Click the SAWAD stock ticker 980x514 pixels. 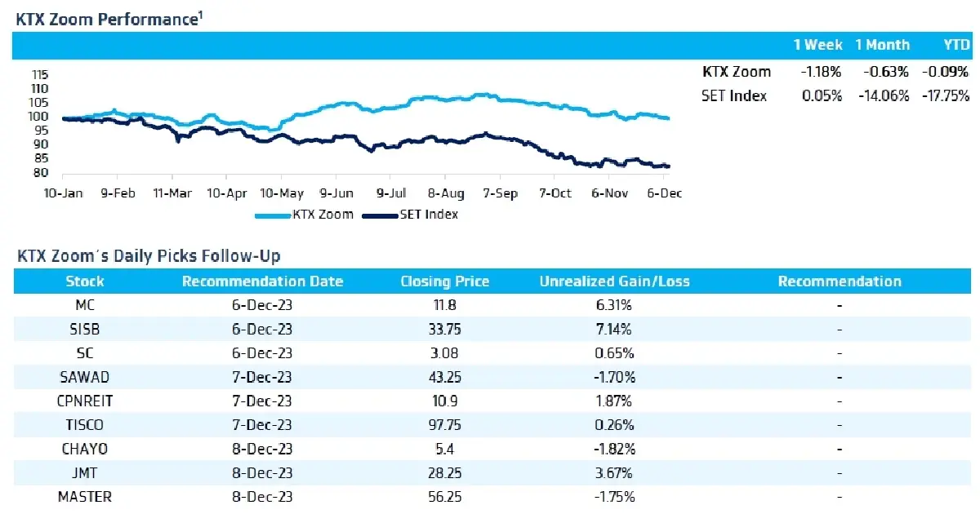(85, 377)
